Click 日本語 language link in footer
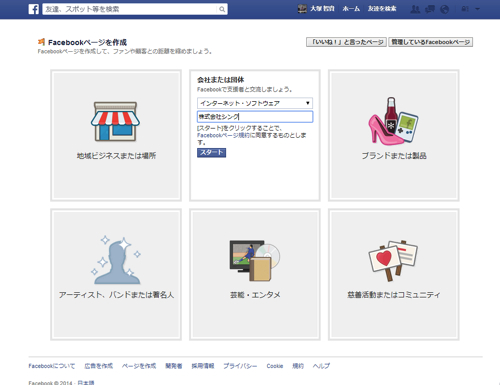Image resolution: width=500 pixels, height=385 pixels. coord(86,383)
